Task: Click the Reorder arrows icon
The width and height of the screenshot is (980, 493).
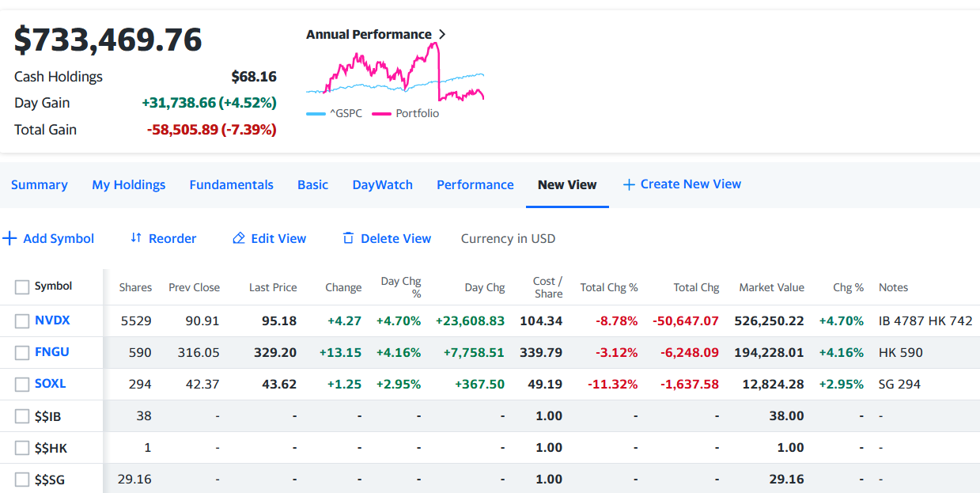Action: point(136,238)
